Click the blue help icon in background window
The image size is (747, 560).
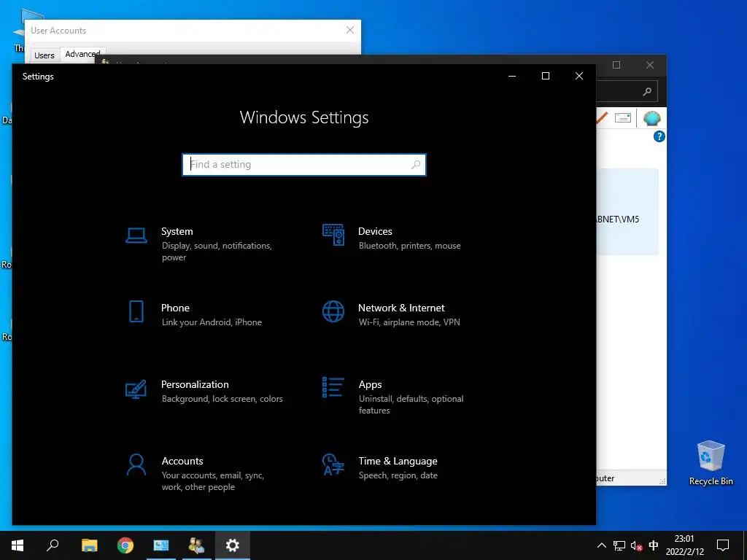pyautogui.click(x=659, y=136)
